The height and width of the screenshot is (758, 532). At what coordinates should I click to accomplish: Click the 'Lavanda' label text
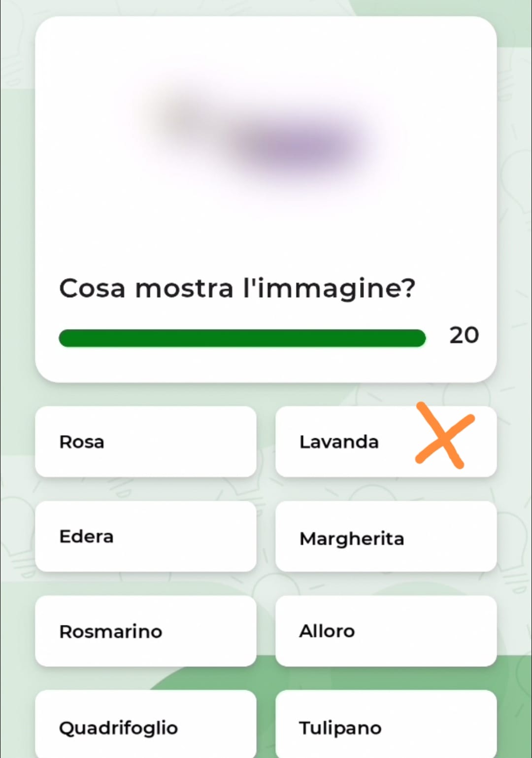[x=339, y=442]
